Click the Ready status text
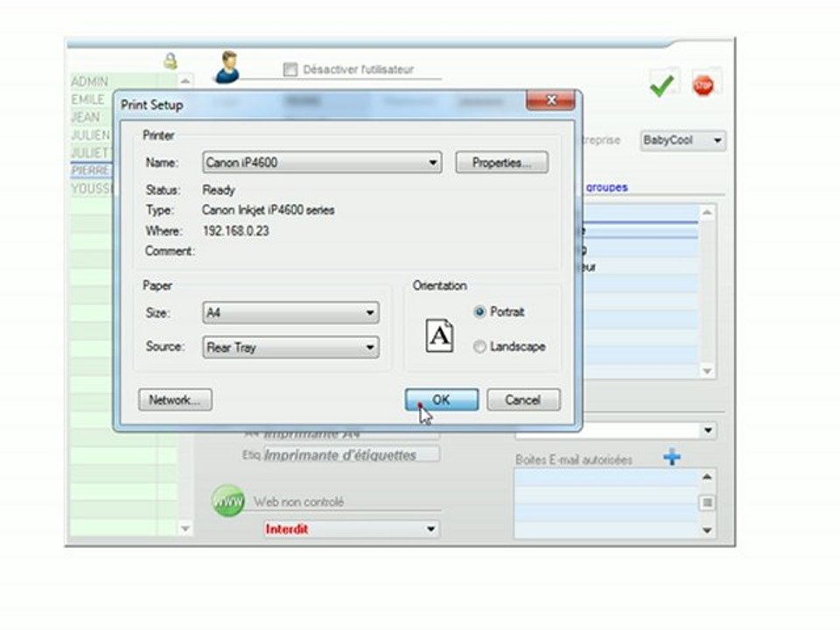 point(219,190)
